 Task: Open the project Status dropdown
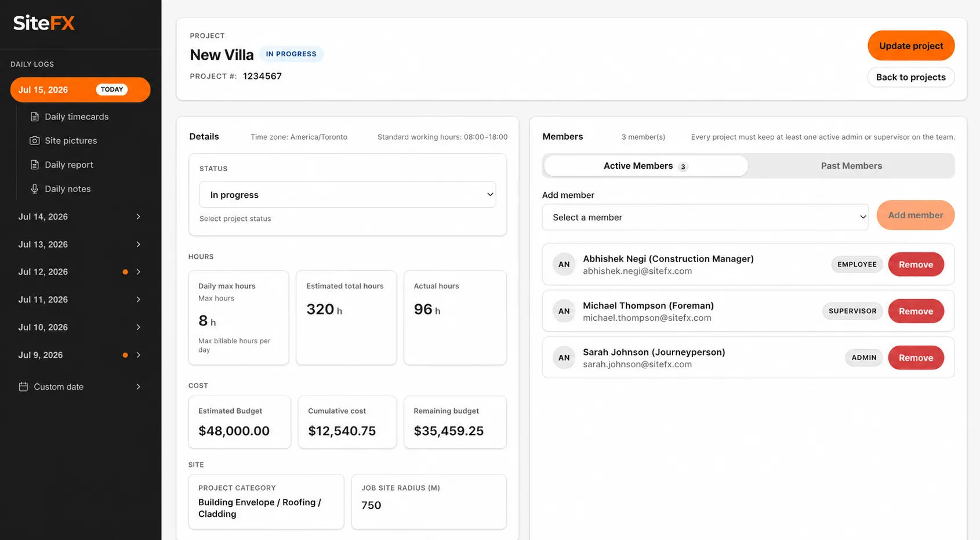(347, 195)
